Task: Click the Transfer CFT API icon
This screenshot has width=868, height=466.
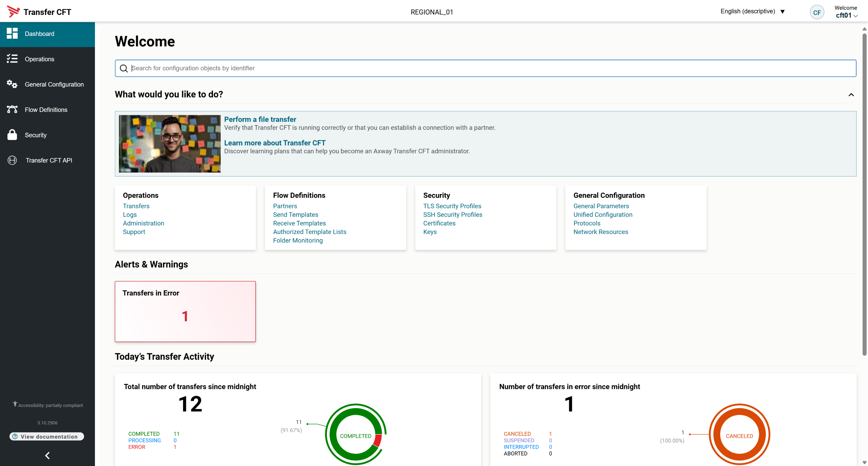Action: pos(12,160)
